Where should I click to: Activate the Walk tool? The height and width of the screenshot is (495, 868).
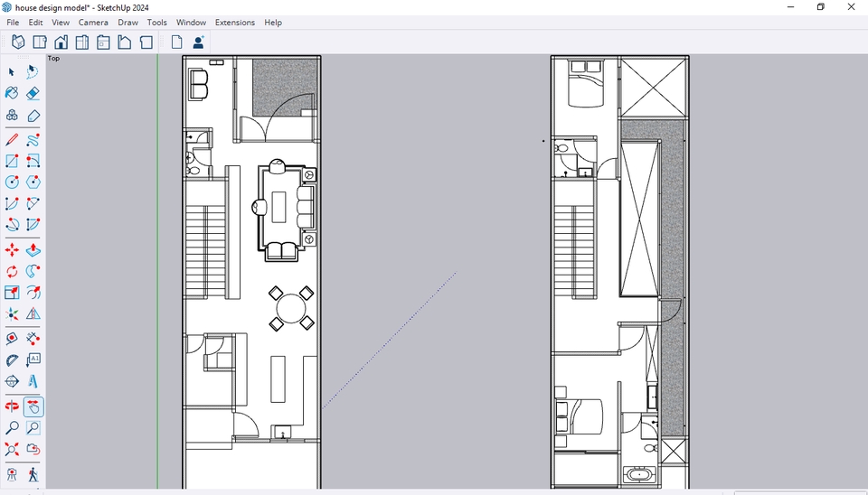(x=33, y=474)
